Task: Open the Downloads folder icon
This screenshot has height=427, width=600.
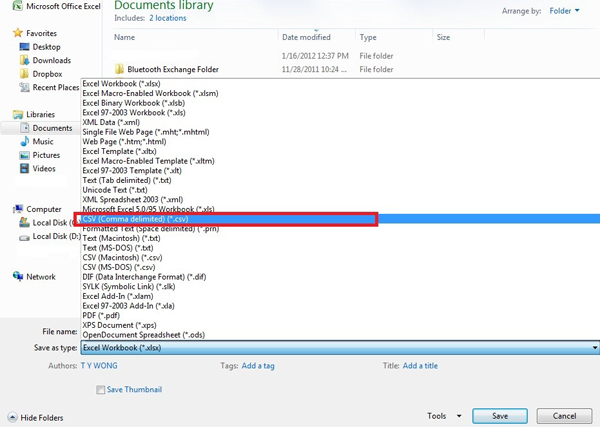Action: pos(24,60)
